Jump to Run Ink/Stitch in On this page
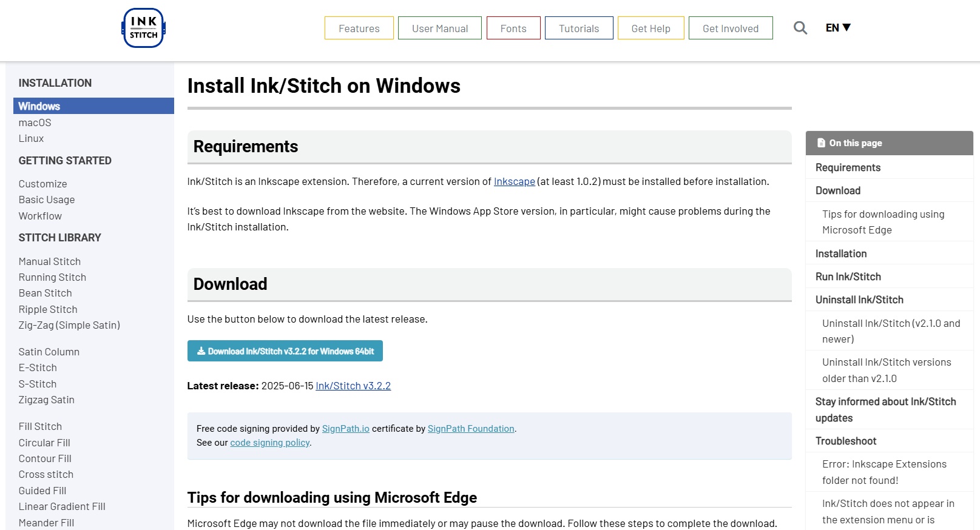This screenshot has height=530, width=980. tap(848, 277)
